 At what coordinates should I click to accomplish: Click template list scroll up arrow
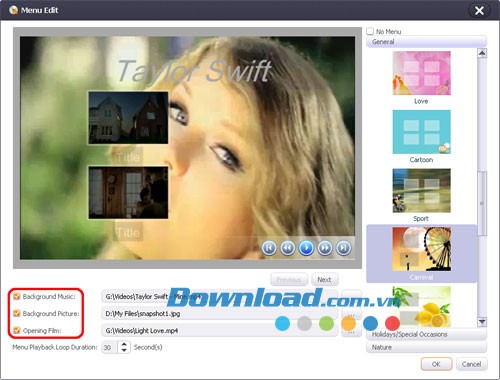482,53
